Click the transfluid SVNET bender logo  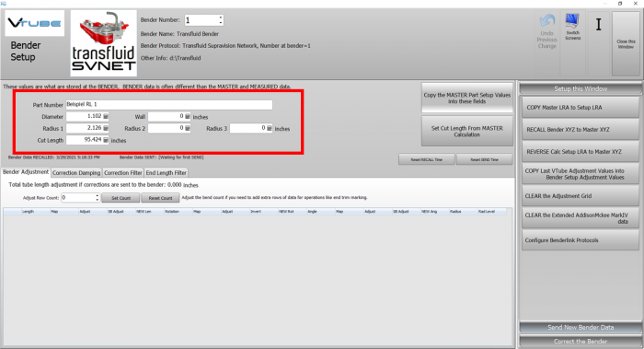[x=103, y=43]
